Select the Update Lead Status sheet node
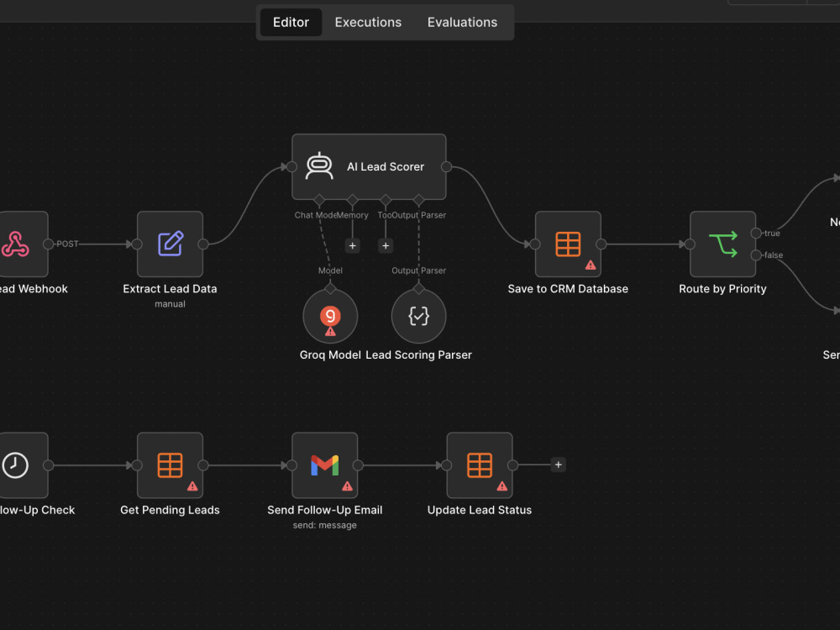Image resolution: width=840 pixels, height=630 pixels. point(480,465)
